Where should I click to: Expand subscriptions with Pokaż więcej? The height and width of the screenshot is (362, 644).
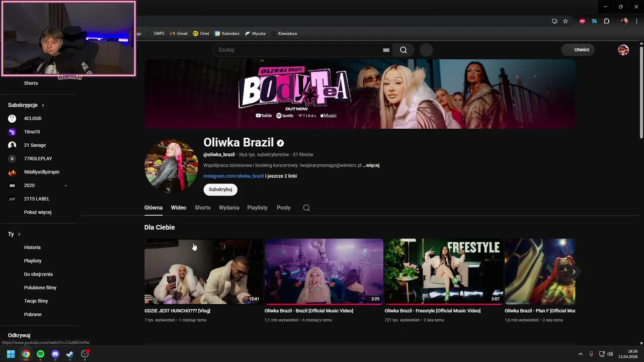tap(38, 212)
